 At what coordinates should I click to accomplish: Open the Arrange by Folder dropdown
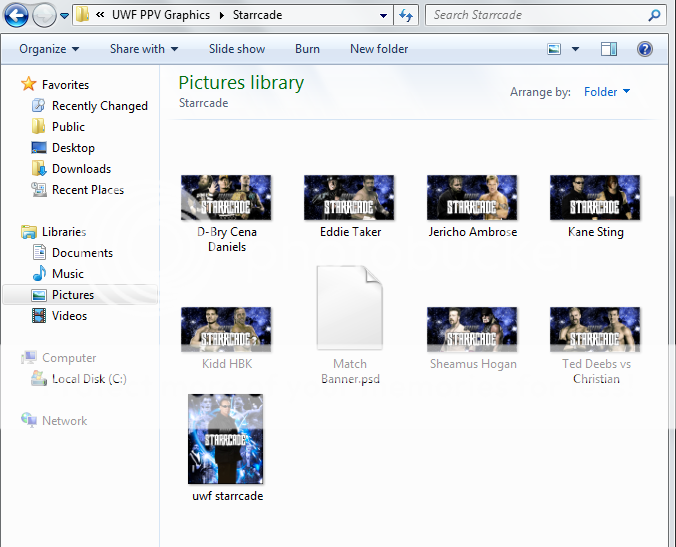pos(607,92)
